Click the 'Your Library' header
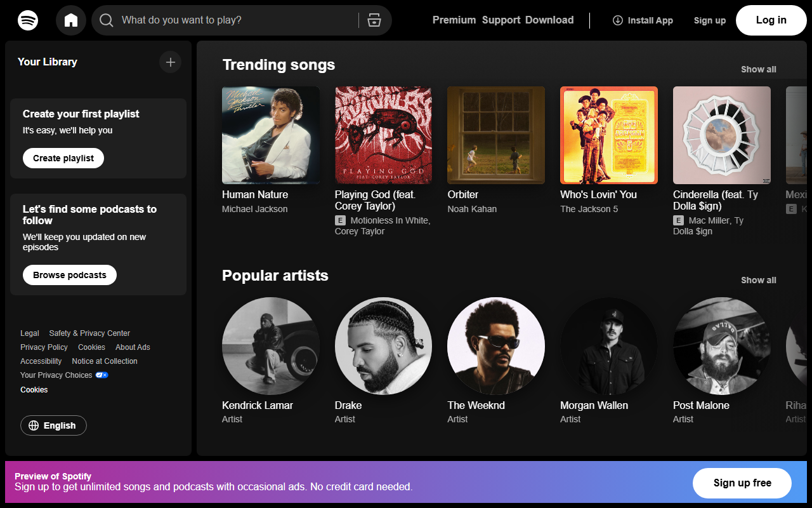Screen dimensions: 812x508 tap(48, 62)
